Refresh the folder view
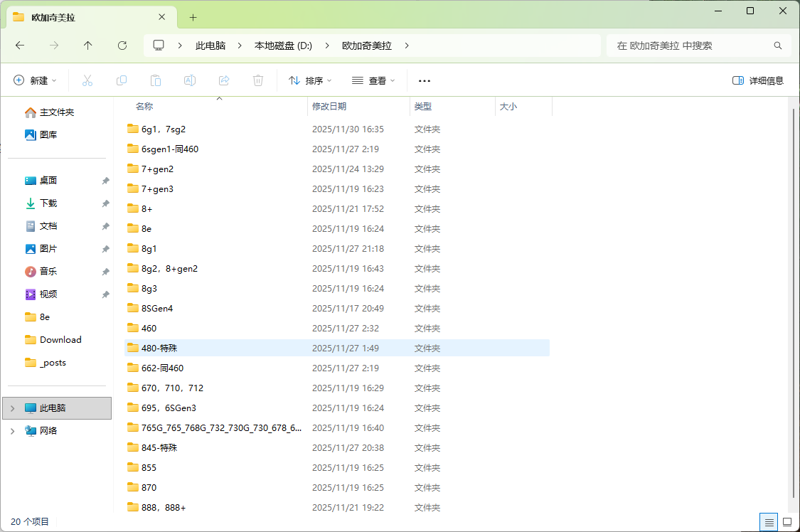This screenshot has width=800, height=532. (122, 45)
